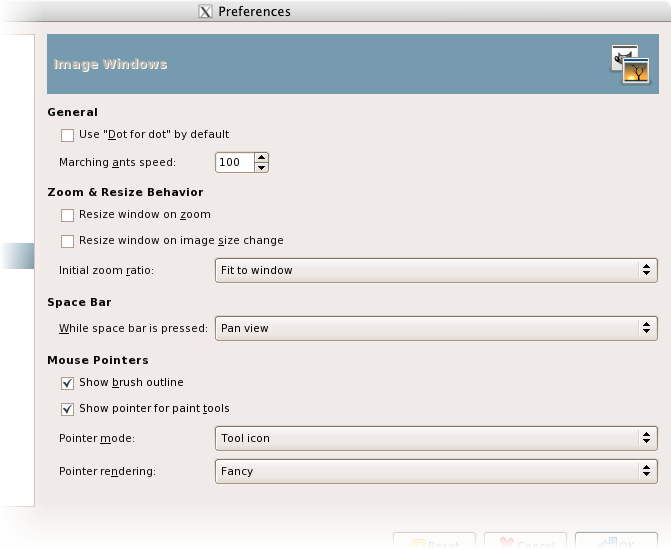Click the highlighted category in the left sidebar
This screenshot has width=671, height=549.
click(17, 256)
